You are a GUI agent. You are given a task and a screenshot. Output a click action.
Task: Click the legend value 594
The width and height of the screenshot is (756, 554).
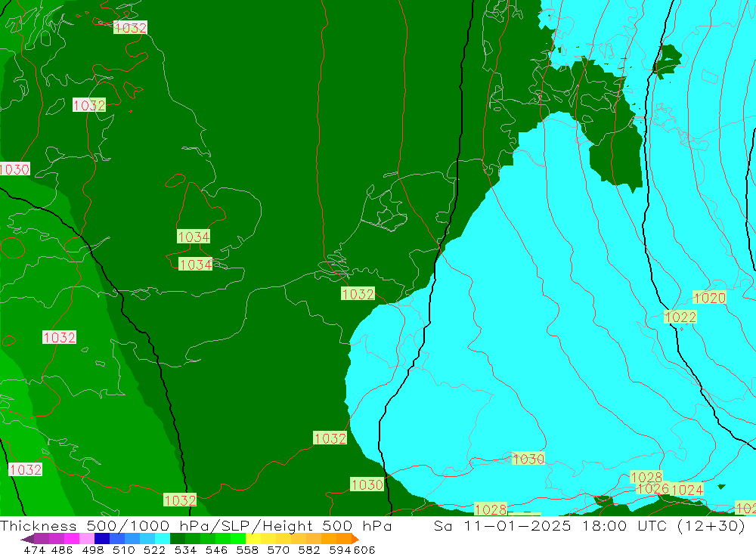[x=340, y=549]
